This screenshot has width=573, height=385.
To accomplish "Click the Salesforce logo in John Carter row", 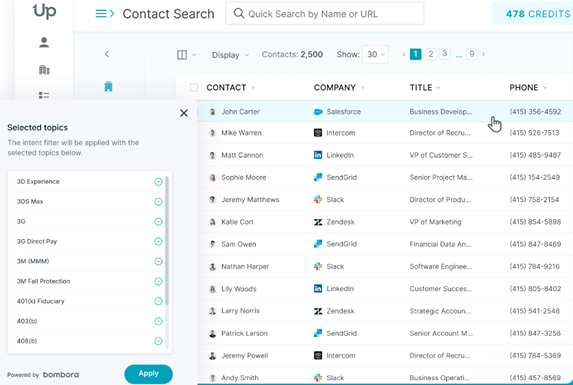I will [x=318, y=112].
